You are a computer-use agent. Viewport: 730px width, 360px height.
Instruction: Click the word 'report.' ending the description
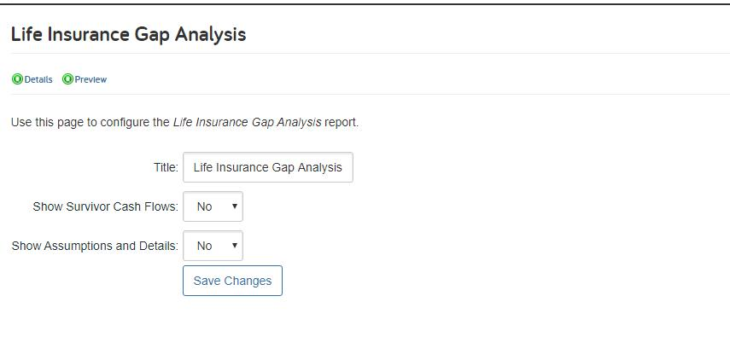[341, 122]
